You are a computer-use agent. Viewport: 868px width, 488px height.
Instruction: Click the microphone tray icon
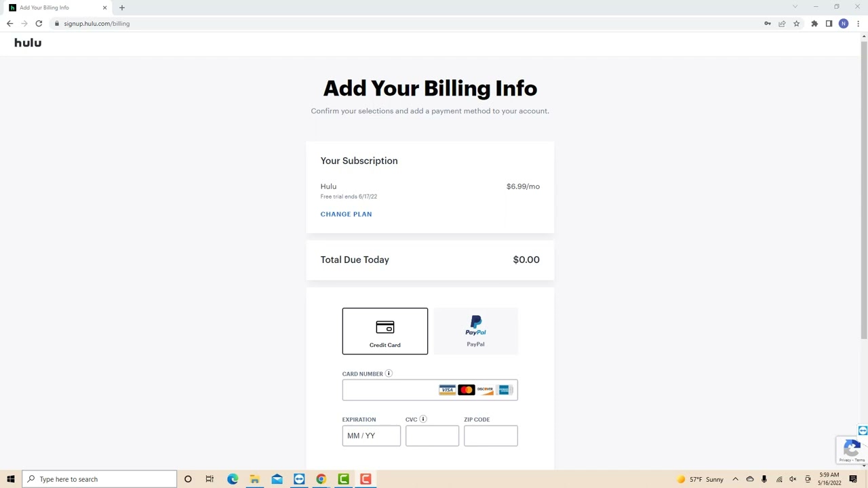pos(764,479)
